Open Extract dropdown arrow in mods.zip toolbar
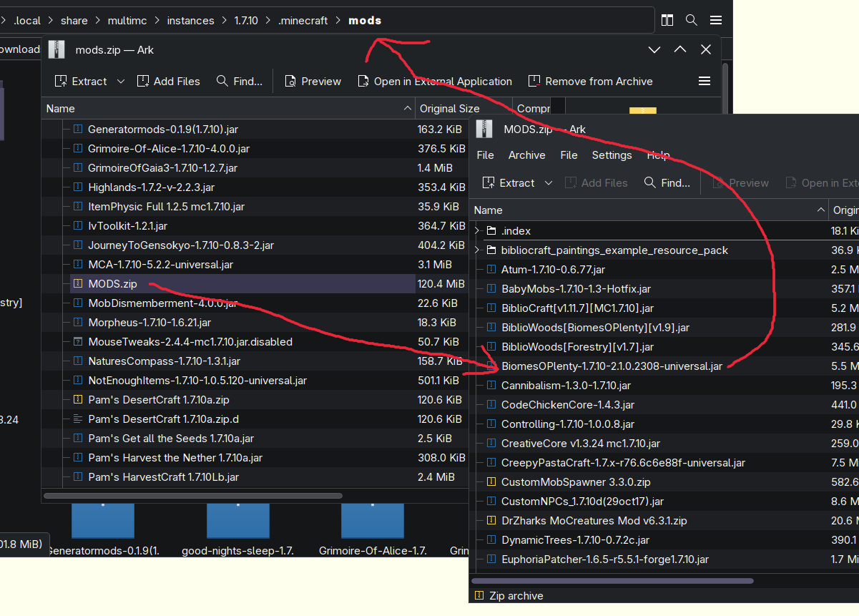 (x=121, y=82)
